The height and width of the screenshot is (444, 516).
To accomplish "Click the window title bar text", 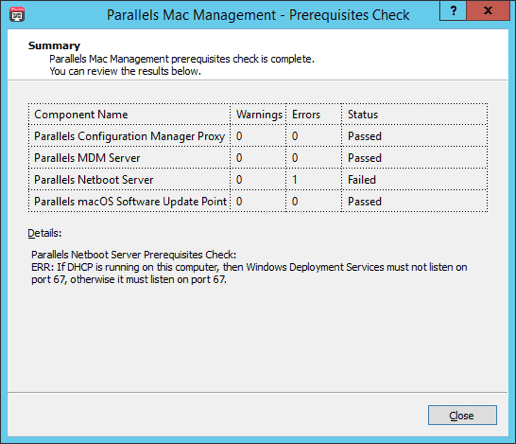I will click(x=258, y=15).
